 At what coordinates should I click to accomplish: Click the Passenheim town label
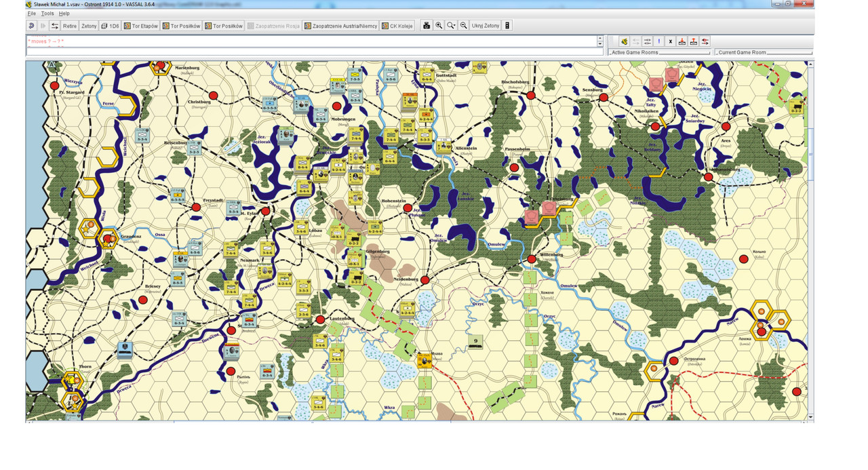point(519,149)
